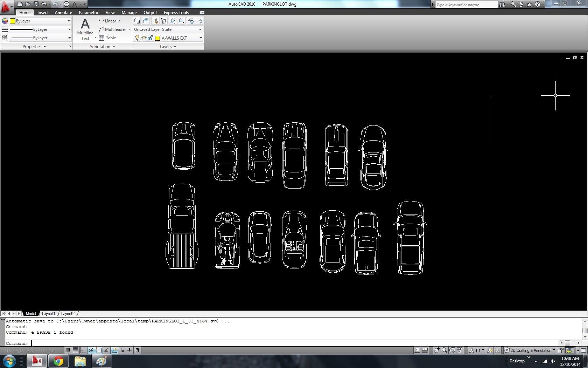This screenshot has width=588, height=368.
Task: Click the Open file folder icon
Action: (28, 4)
